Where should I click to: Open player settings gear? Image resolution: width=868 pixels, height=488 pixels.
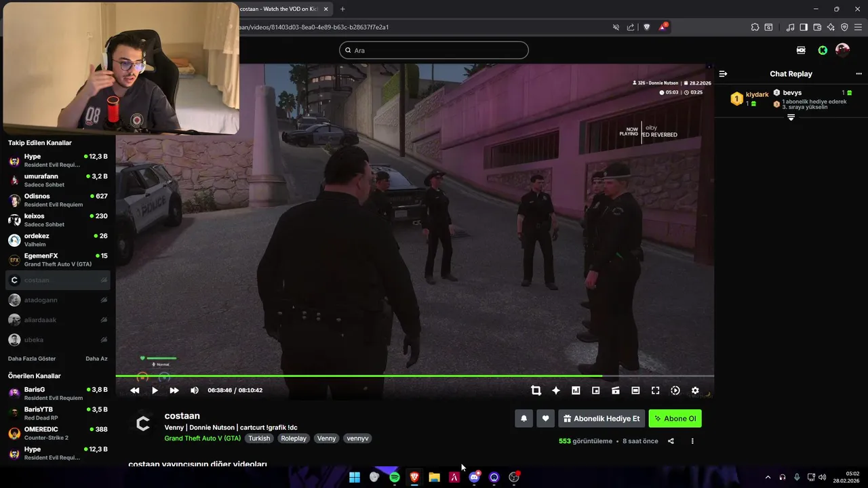pyautogui.click(x=695, y=390)
